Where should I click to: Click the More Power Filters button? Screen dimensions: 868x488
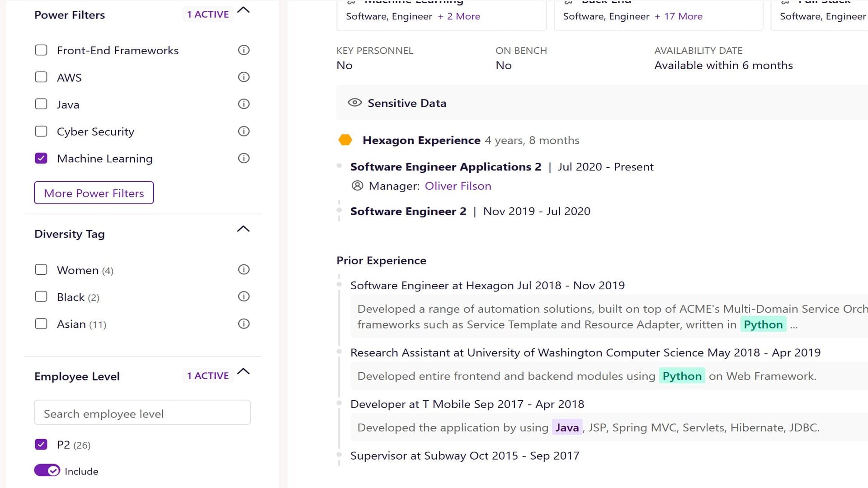point(93,193)
